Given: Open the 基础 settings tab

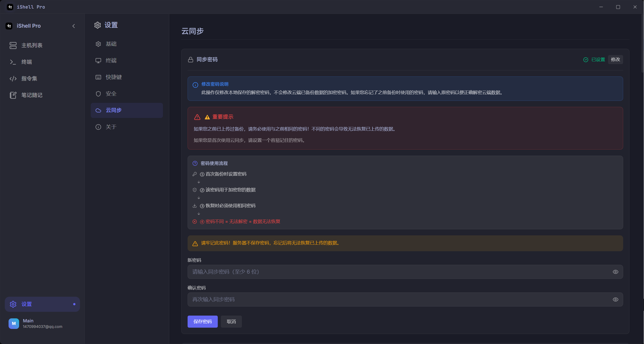Looking at the screenshot, I should coord(127,44).
